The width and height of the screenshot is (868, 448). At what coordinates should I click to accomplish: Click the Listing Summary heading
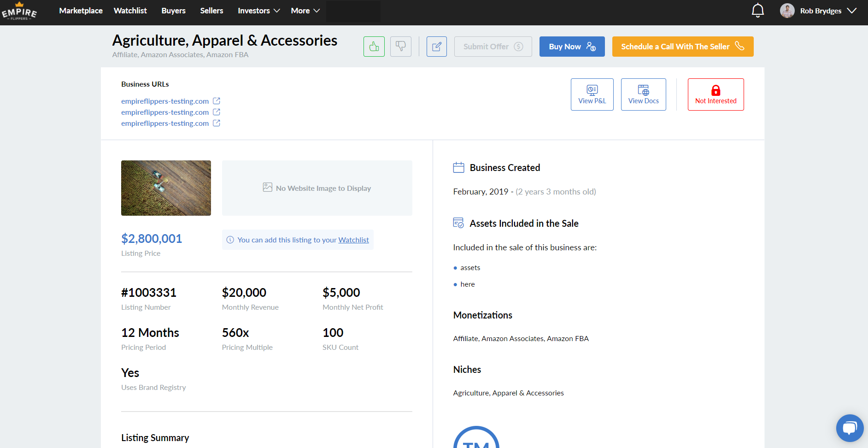tap(155, 438)
